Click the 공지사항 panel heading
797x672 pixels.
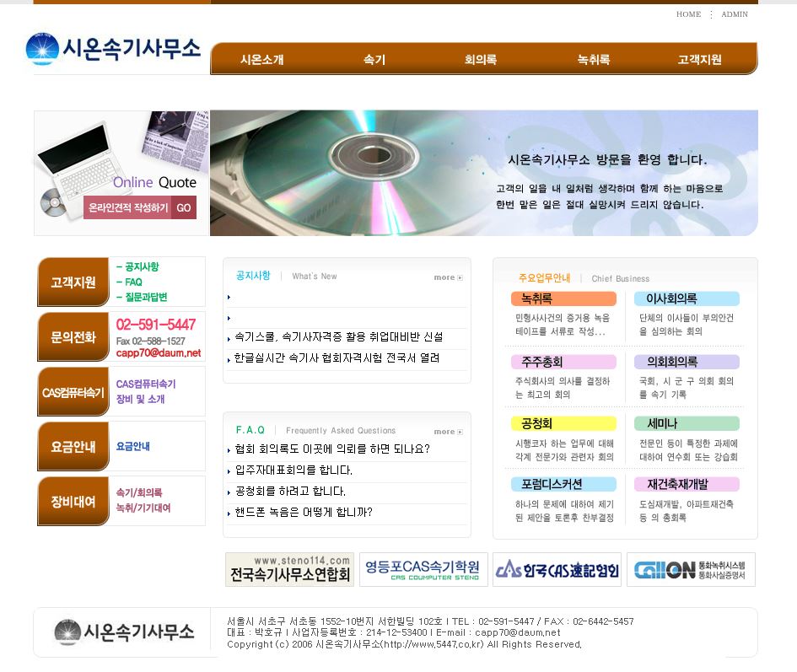point(253,276)
